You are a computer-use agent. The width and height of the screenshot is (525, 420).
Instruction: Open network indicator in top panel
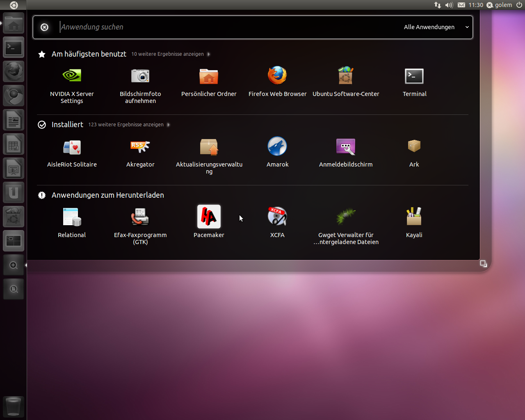click(x=438, y=5)
